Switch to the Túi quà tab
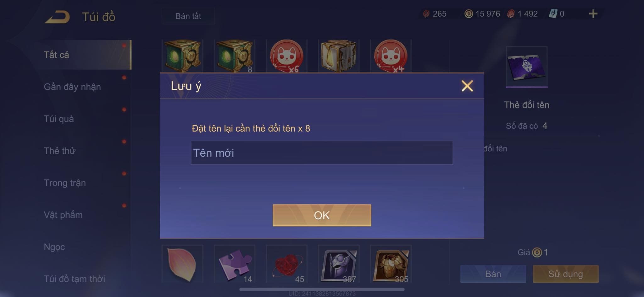 pyautogui.click(x=59, y=119)
